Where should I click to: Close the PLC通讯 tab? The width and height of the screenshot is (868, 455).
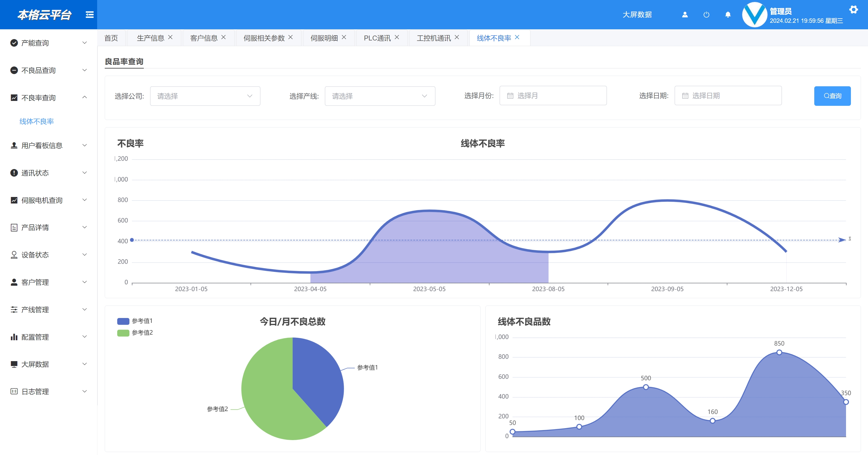point(397,37)
